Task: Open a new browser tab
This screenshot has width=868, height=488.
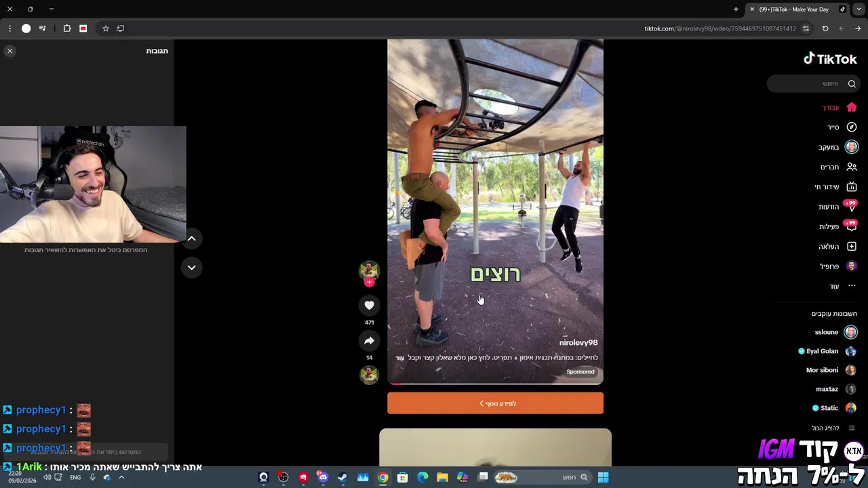Action: point(736,9)
